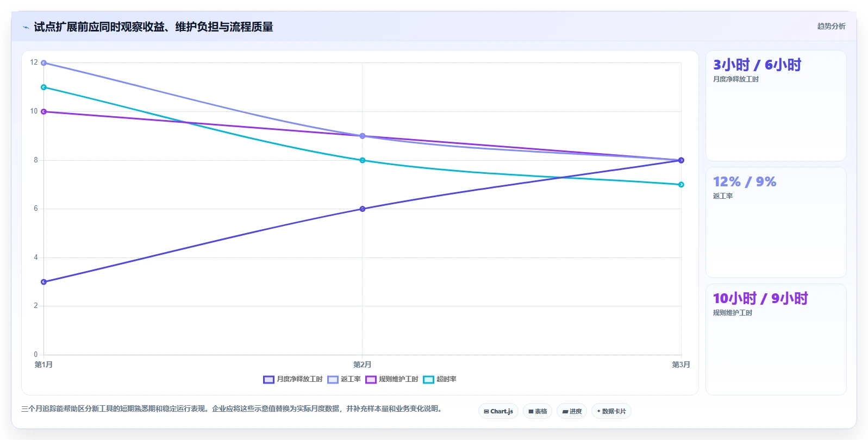
Task: Click the y-axis value 6
Action: click(36, 209)
